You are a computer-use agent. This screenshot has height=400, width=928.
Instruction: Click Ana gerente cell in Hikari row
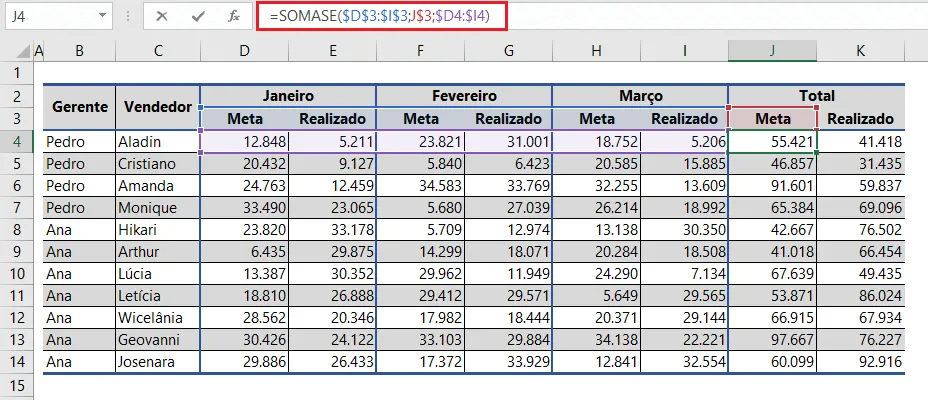pos(80,230)
